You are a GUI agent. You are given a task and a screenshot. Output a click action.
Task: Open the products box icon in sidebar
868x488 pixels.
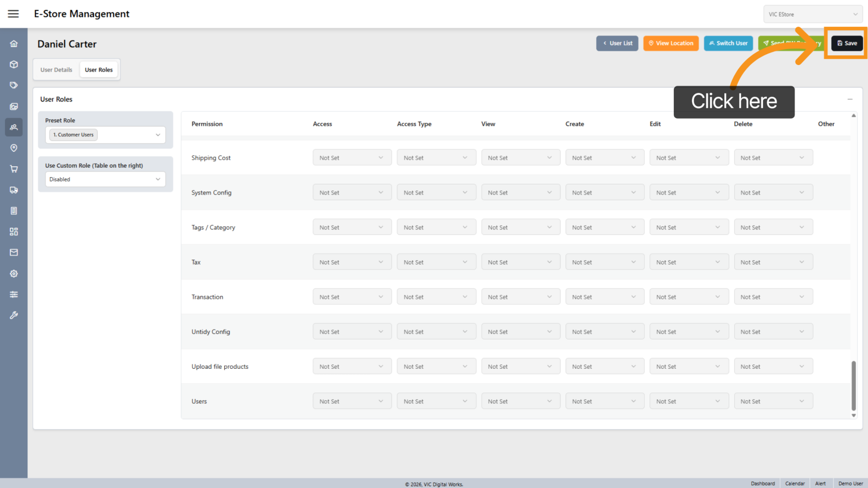[14, 65]
